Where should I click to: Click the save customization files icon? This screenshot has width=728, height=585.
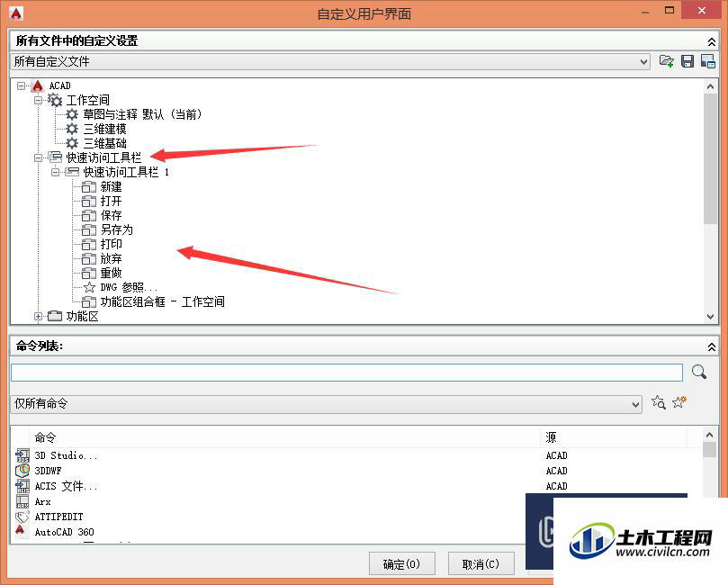click(688, 61)
